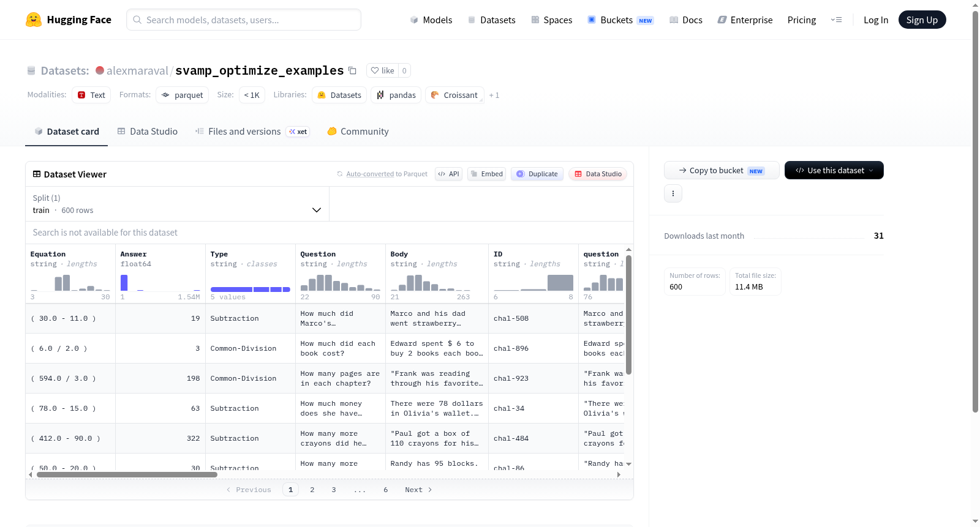Click Copy to bucket button

pyautogui.click(x=722, y=170)
